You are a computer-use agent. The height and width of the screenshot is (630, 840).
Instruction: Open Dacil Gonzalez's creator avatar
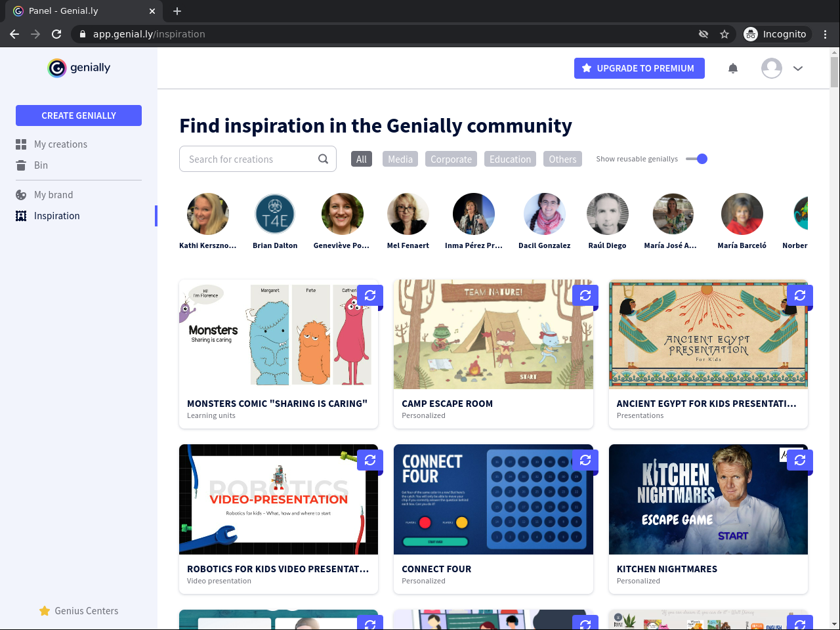coord(545,214)
